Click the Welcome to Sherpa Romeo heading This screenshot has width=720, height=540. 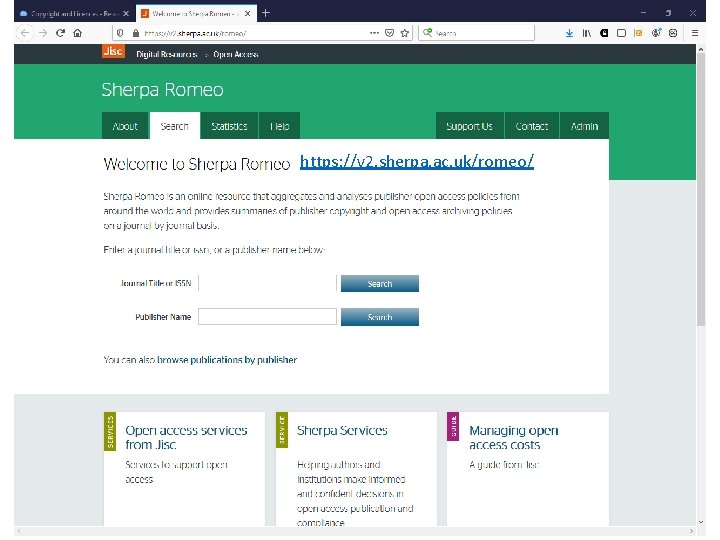coord(197,164)
